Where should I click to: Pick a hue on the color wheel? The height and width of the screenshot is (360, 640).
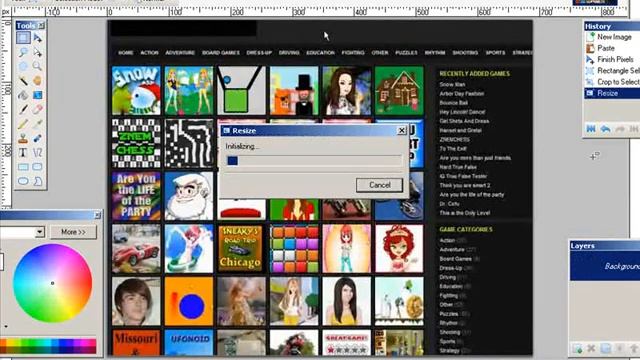click(x=52, y=283)
